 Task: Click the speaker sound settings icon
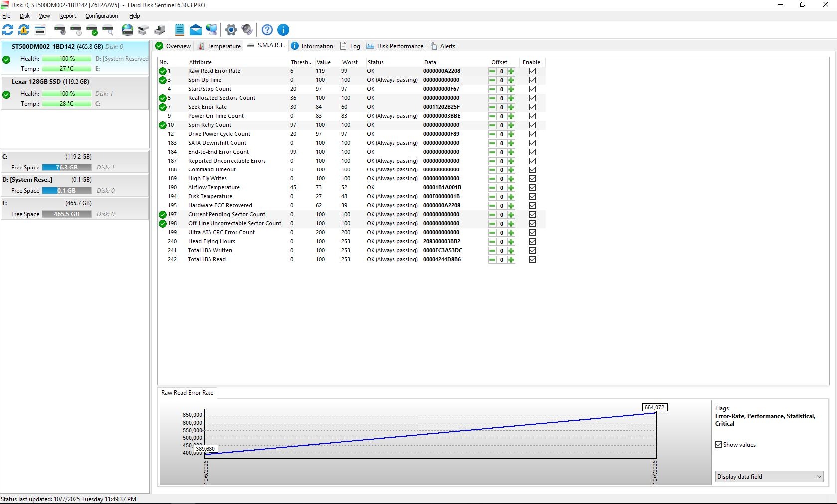pos(247,30)
